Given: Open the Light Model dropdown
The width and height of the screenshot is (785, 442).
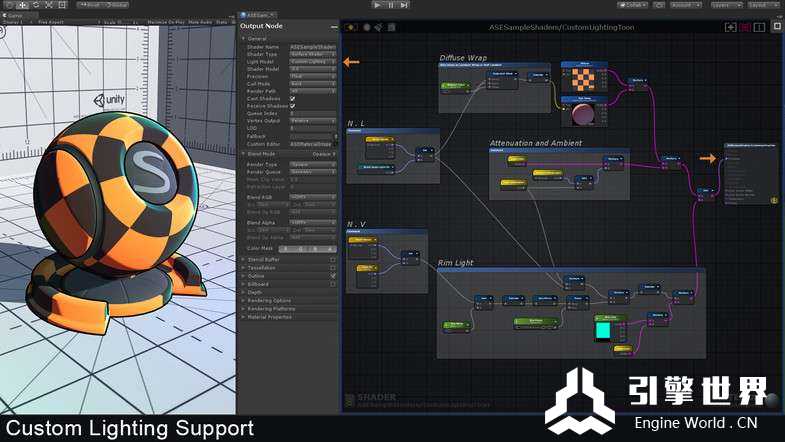Looking at the screenshot, I should (x=311, y=61).
